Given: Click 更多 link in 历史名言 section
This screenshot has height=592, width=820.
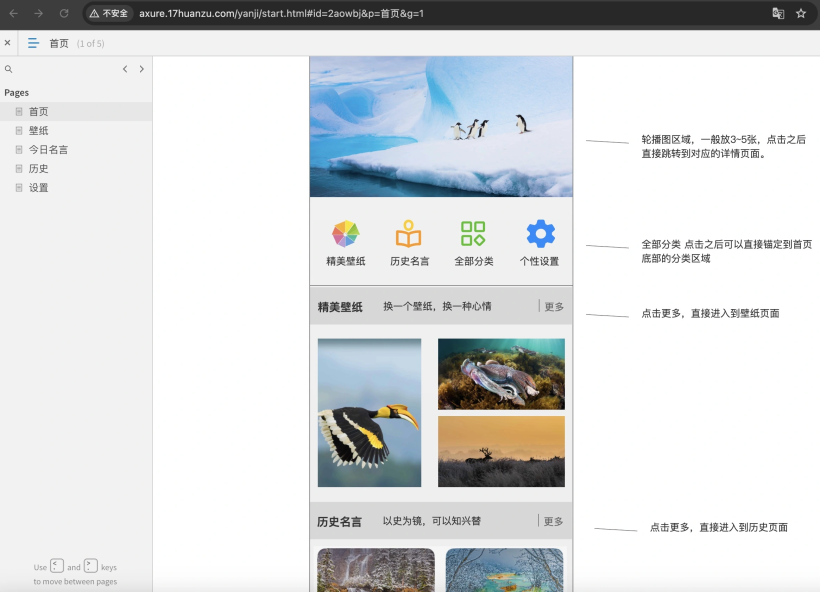Looking at the screenshot, I should click(x=553, y=521).
